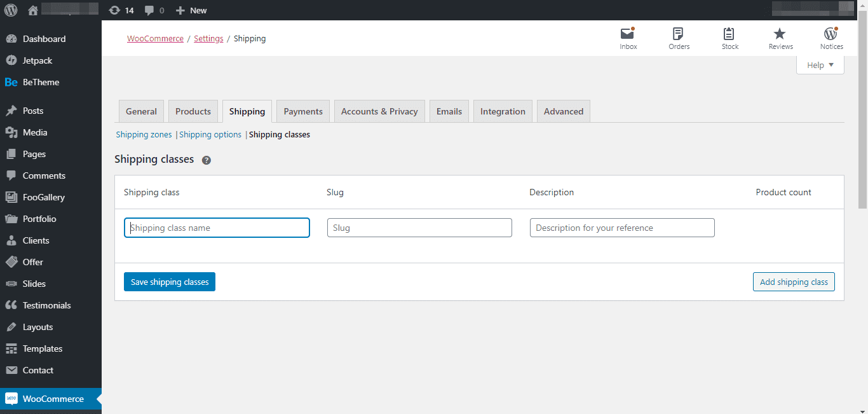Open the Integration tab
This screenshot has height=414, width=868.
pos(503,111)
